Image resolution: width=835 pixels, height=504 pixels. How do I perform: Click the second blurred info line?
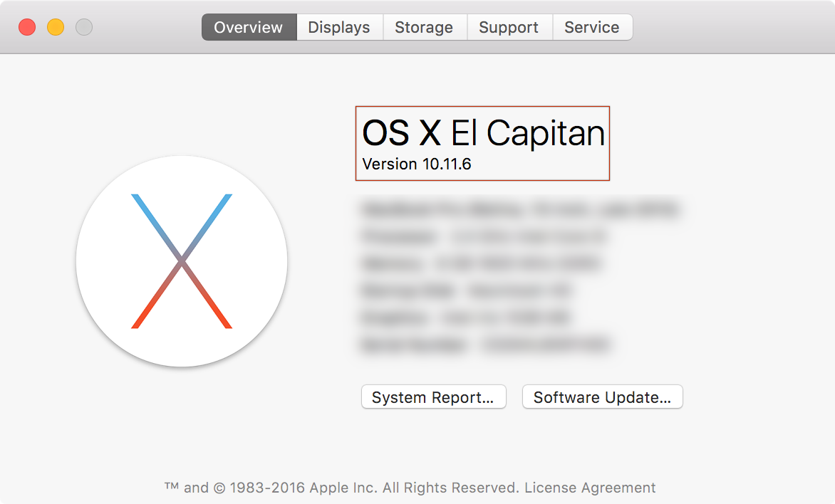(484, 236)
